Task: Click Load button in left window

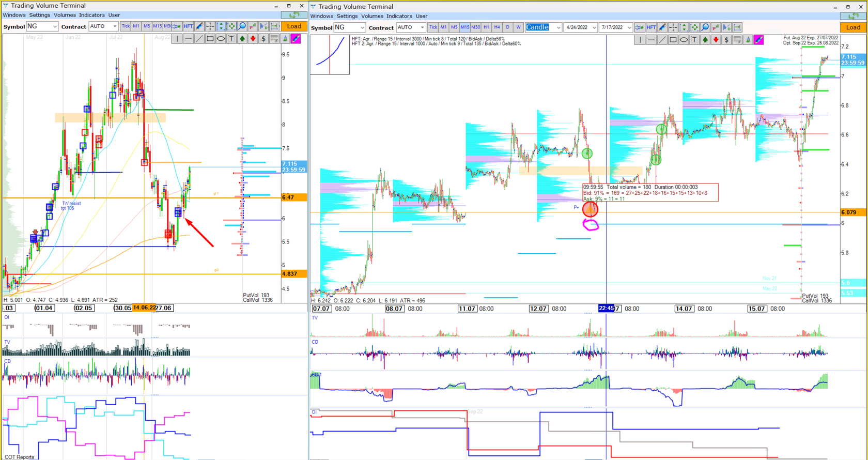Action: [x=294, y=26]
